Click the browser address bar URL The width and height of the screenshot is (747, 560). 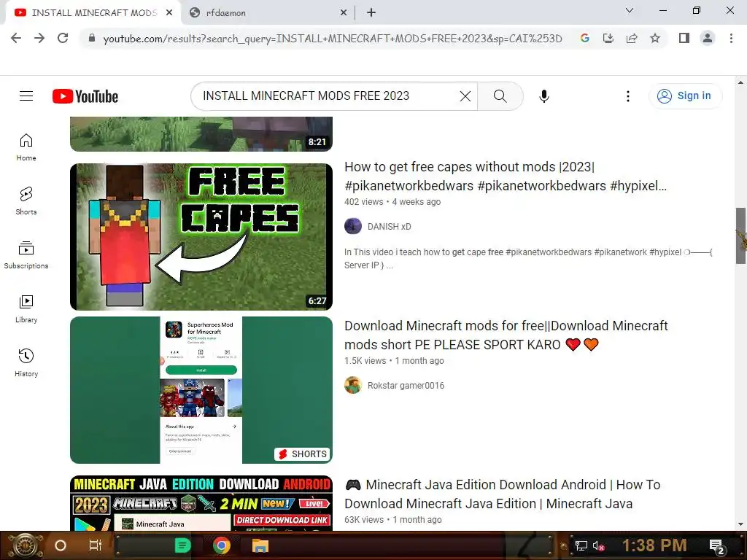(x=333, y=39)
